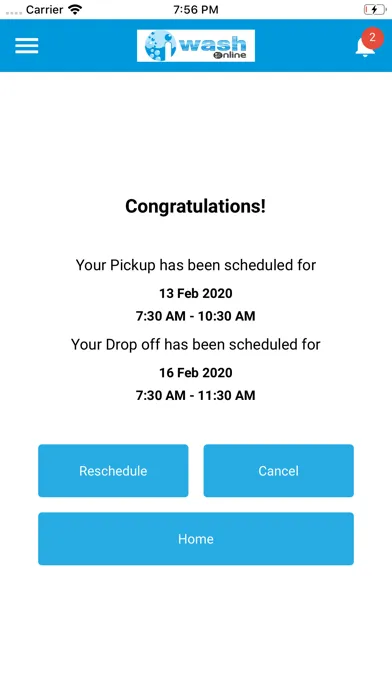Reschedule the booked pickup
The image size is (392, 696).
[x=113, y=471]
